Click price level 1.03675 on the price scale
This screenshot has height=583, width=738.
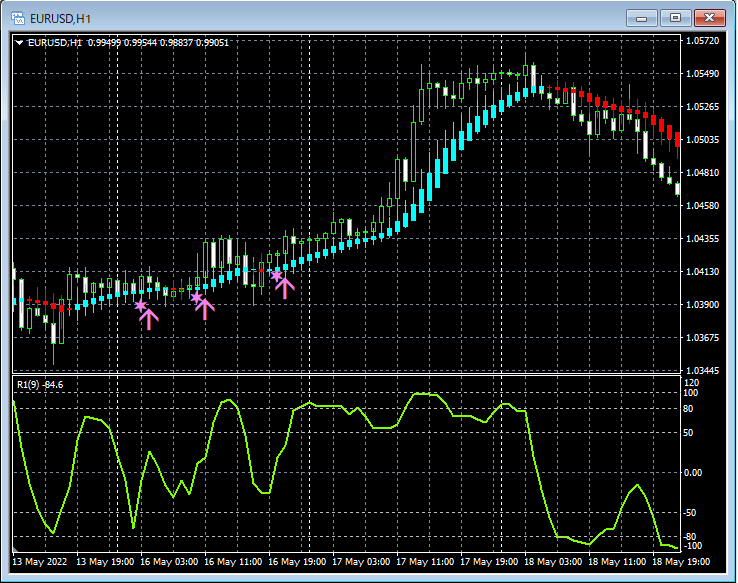(703, 337)
